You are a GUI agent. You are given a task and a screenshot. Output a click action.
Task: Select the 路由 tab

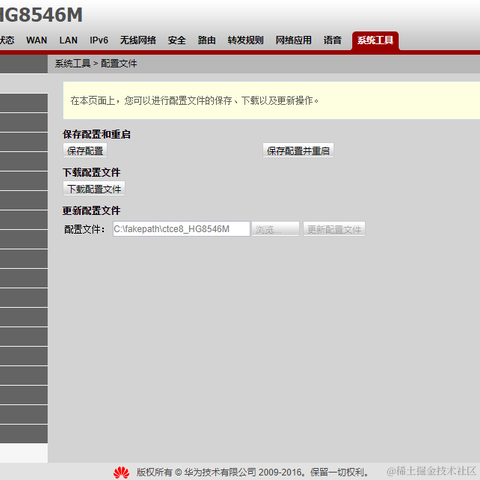207,40
